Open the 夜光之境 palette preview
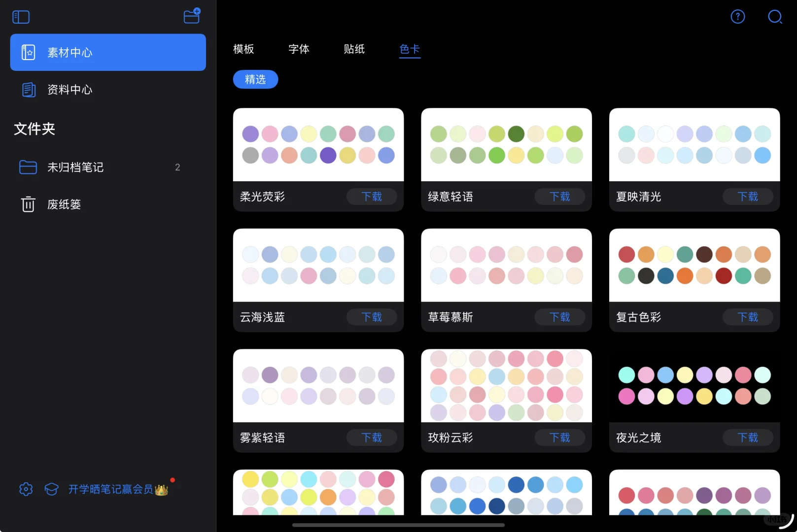The height and width of the screenshot is (532, 797). 694,386
